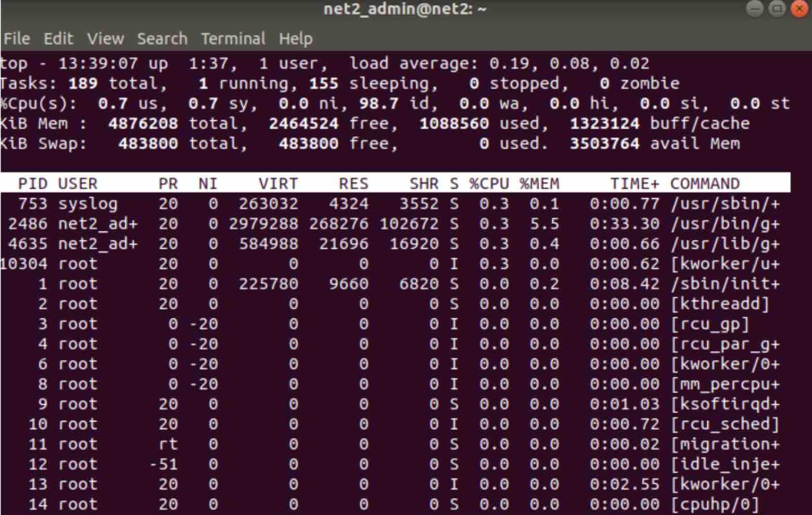This screenshot has height=515, width=812.
Task: Click the 13:39:07 time in top header
Action: click(x=98, y=64)
